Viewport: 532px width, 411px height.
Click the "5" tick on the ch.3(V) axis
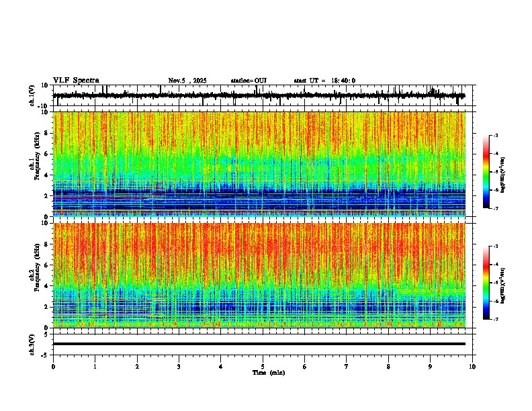(x=47, y=334)
